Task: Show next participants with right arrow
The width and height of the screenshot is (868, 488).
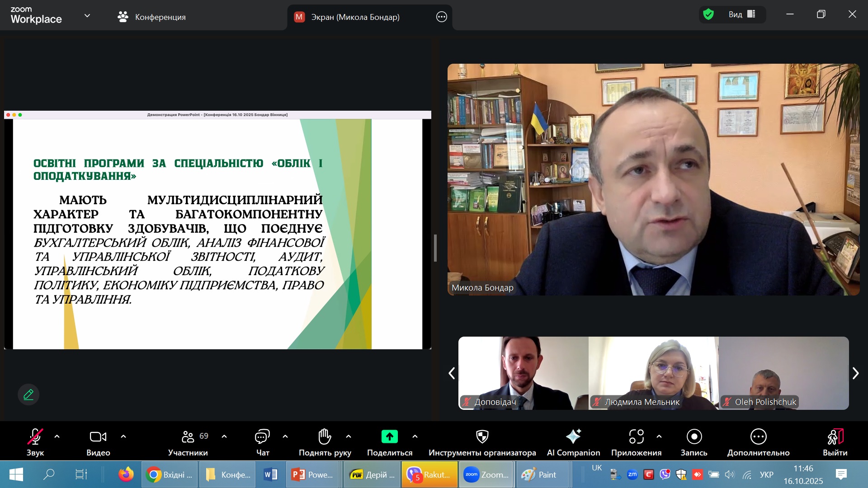Action: 855,373
